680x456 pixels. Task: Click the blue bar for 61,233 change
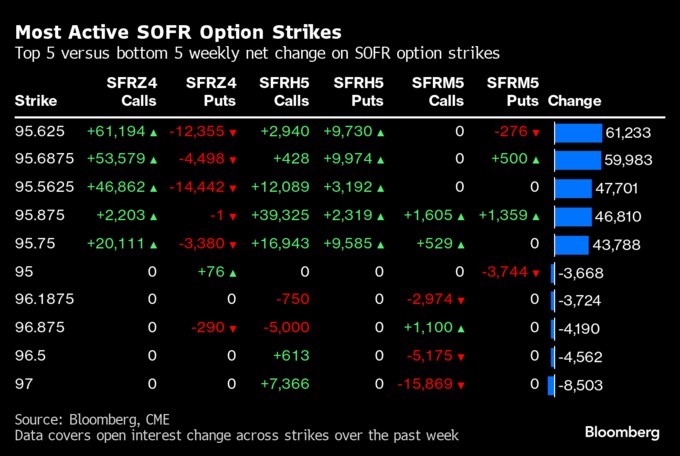pyautogui.click(x=578, y=133)
